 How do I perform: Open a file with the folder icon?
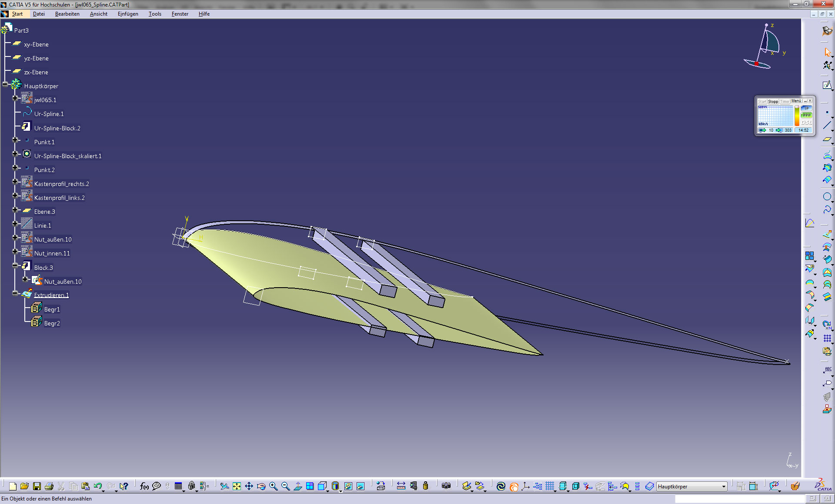pos(24,486)
